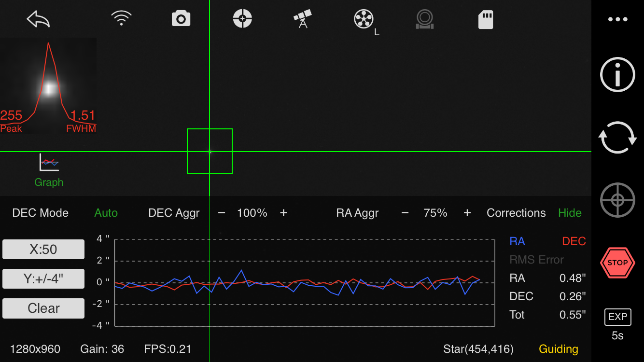Decrease RA aggressiveness with minus
Viewport: 644px width, 362px height.
405,213
